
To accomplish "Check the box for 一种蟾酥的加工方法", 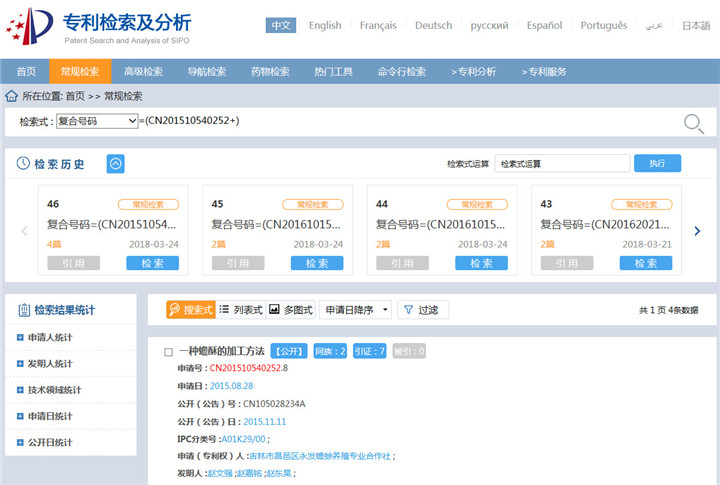I will pos(169,352).
